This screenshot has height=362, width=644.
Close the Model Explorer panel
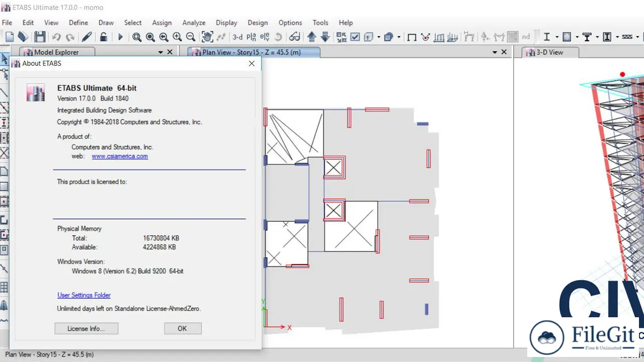pos(170,52)
